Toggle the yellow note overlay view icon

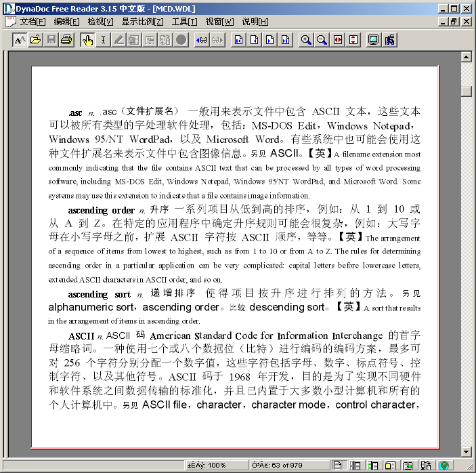(x=390, y=465)
